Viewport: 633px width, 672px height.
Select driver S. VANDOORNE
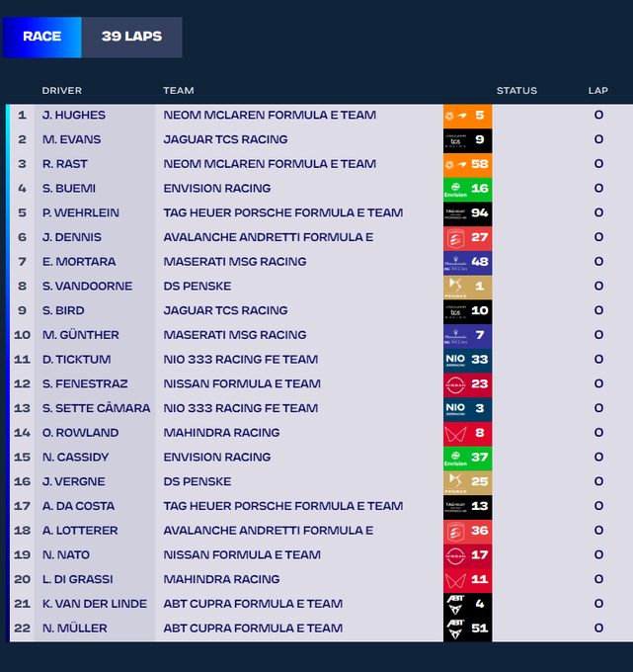pyautogui.click(x=87, y=286)
